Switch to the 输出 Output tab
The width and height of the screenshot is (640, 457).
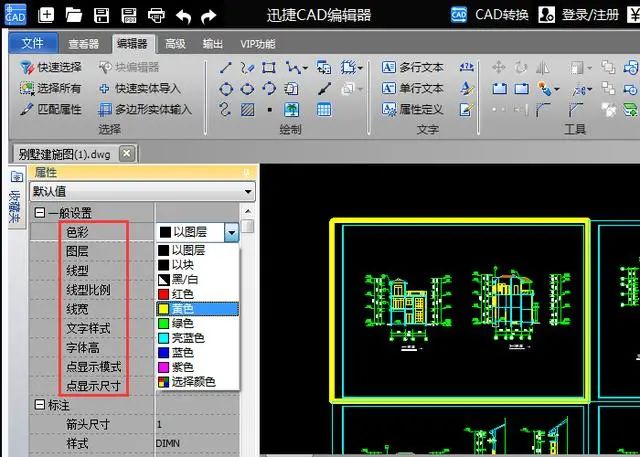pos(213,44)
